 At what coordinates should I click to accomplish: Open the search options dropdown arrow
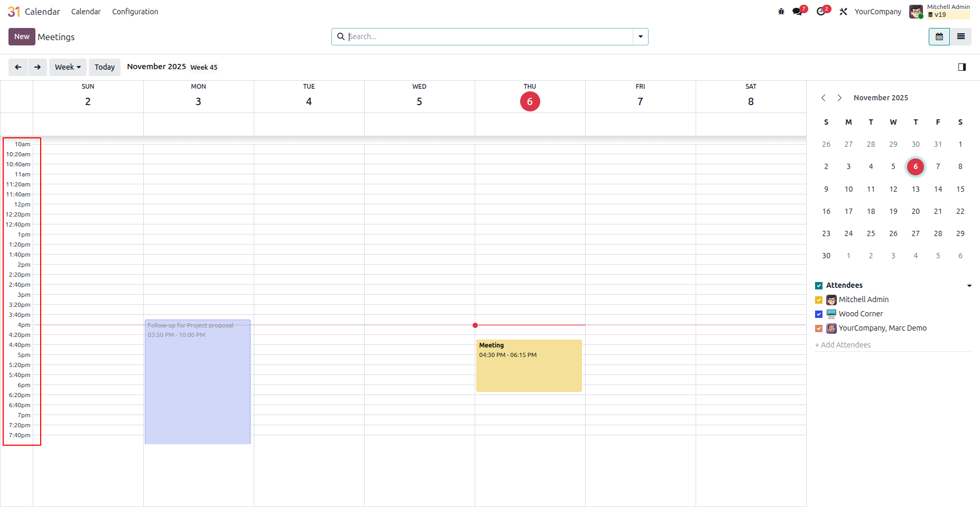[x=641, y=36]
